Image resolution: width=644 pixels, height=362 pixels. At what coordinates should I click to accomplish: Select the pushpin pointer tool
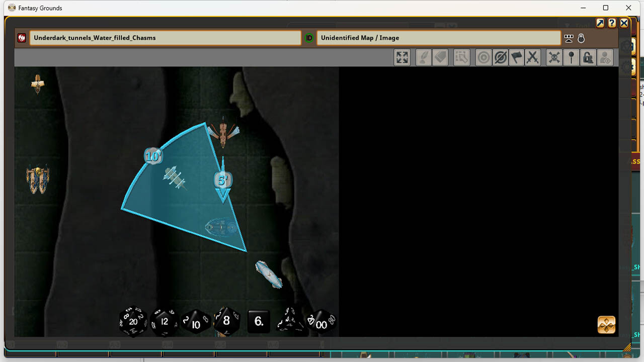[571, 57]
